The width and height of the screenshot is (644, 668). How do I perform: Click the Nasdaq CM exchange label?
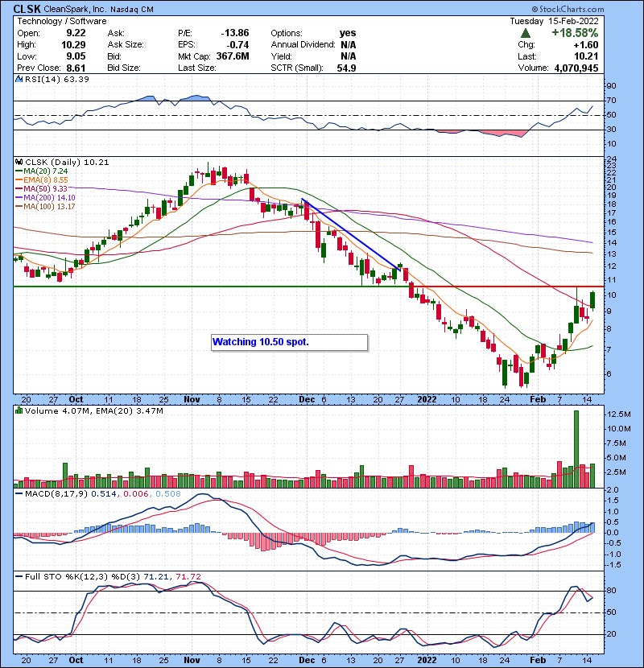[x=132, y=10]
